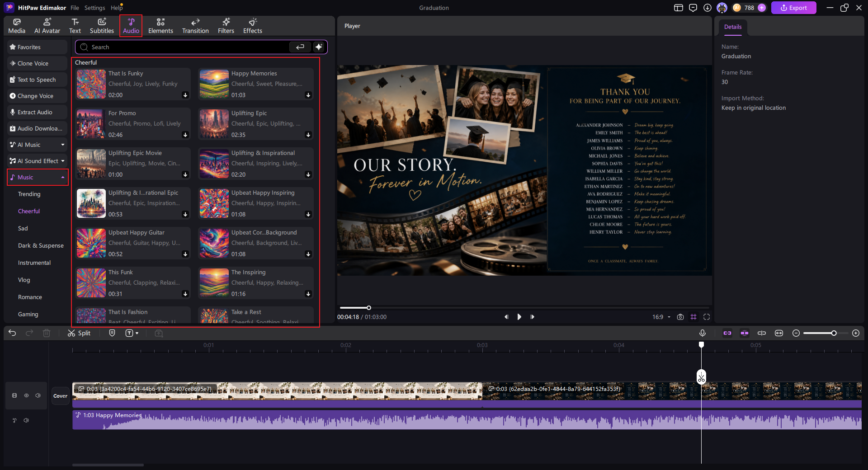Viewport: 868px width, 470px height.
Task: Enter fullscreen player mode
Action: click(x=707, y=317)
